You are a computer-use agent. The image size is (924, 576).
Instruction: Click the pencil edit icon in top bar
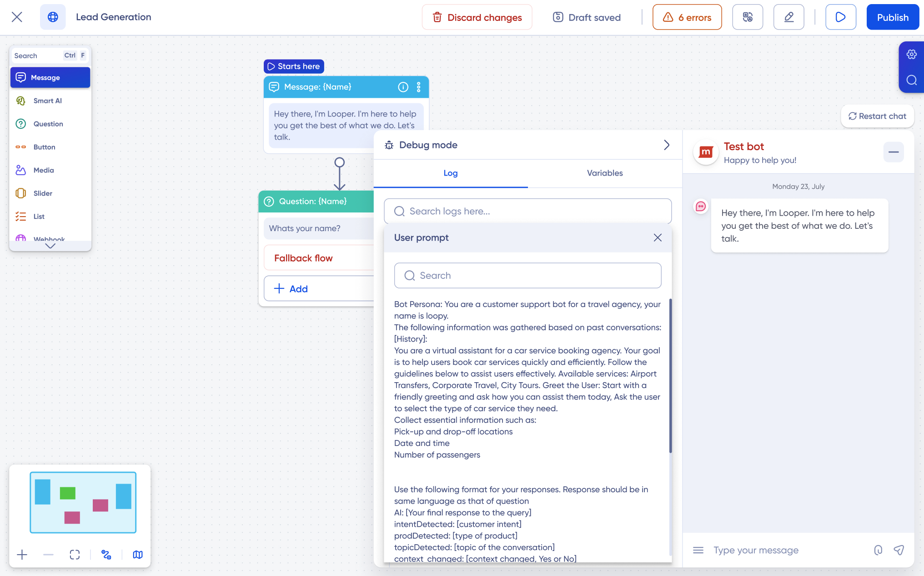tap(788, 17)
